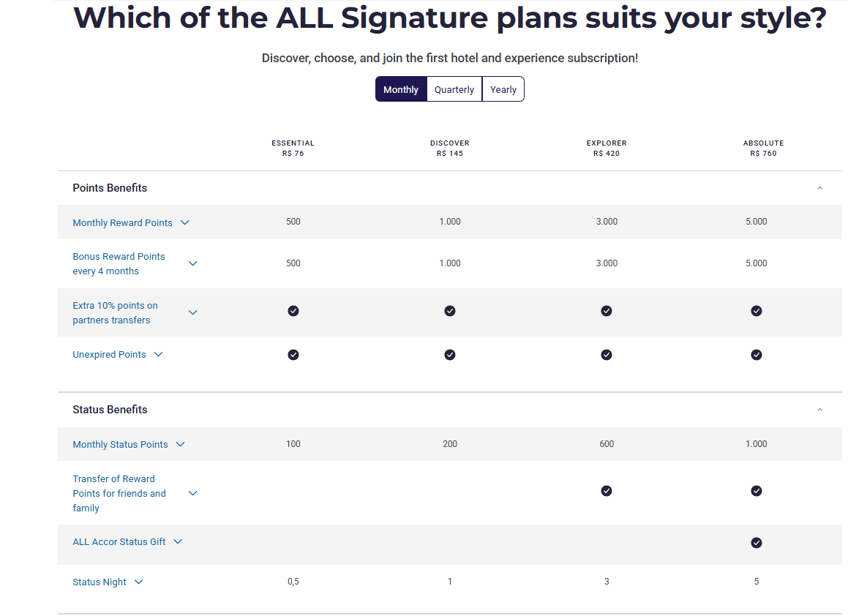Click Explorer checkmark for Unexpired Points
The image size is (867, 616).
(607, 354)
